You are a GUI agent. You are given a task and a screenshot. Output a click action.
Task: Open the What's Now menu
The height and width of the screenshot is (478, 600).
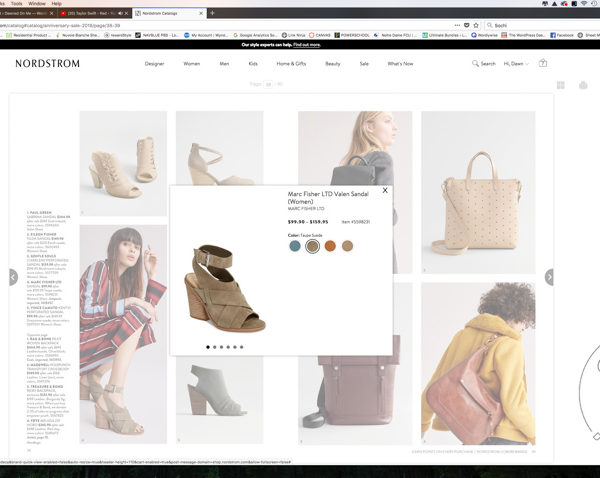click(x=400, y=64)
